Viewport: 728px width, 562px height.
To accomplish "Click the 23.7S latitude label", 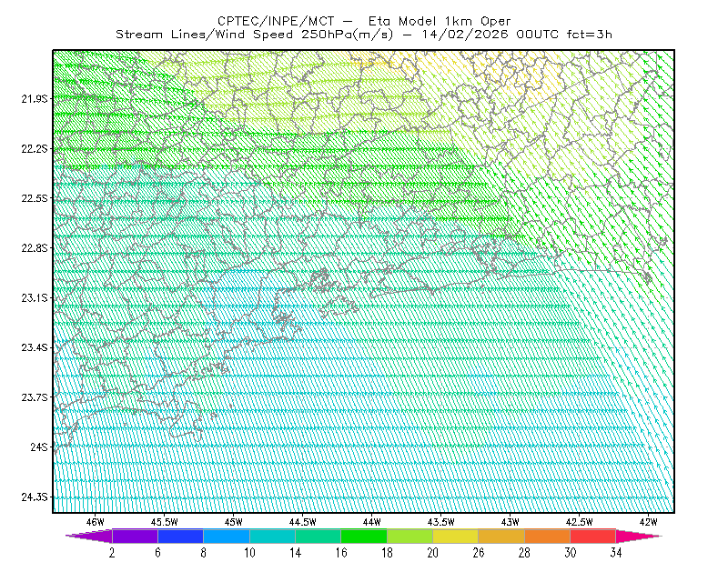I will 35,397.
